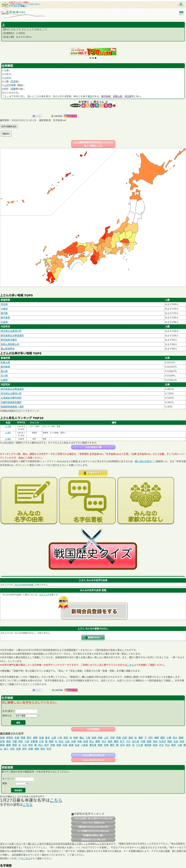Click the 百済 link in 由来解説

[13, 82]
